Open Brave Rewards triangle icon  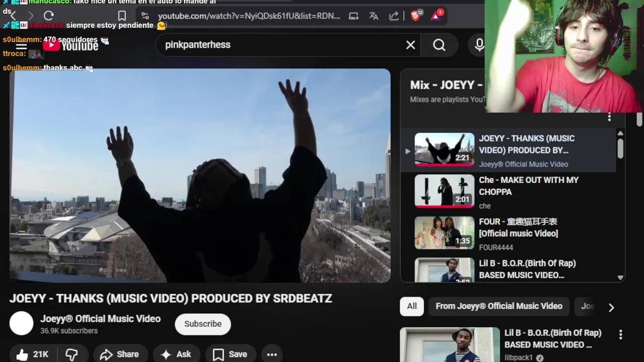[436, 16]
